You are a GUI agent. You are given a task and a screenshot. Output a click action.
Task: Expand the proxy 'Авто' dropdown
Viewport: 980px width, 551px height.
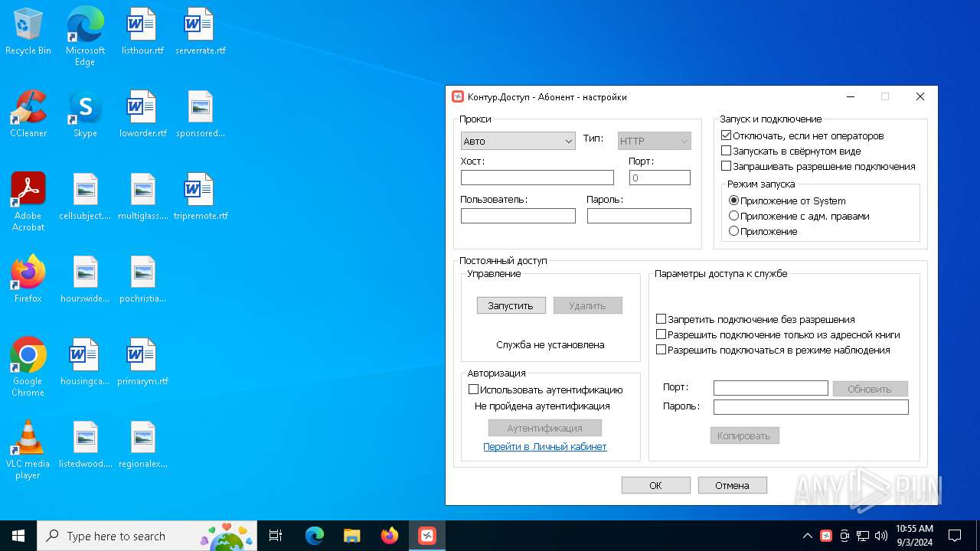(x=518, y=141)
